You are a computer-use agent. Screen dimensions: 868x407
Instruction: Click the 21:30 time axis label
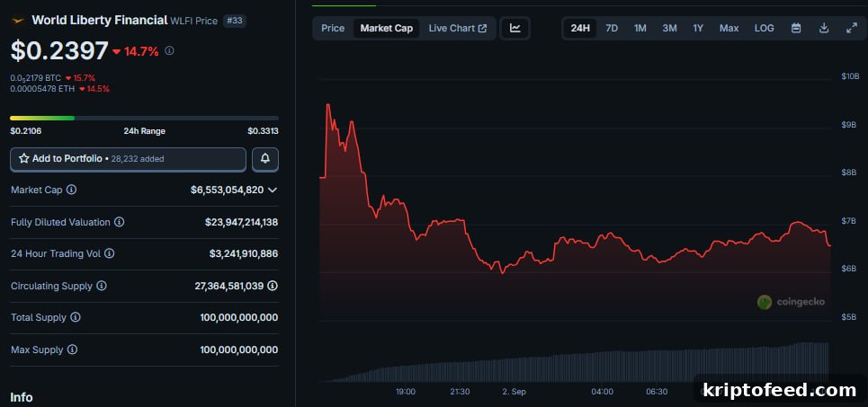tap(460, 392)
